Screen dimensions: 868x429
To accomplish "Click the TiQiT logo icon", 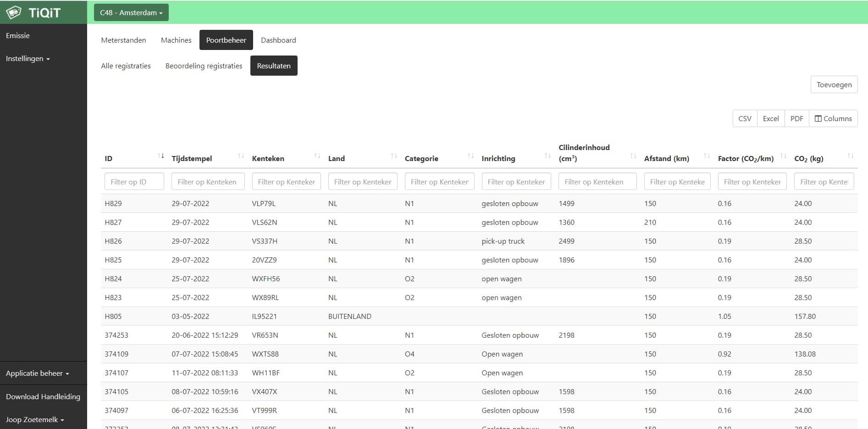I will [x=14, y=12].
